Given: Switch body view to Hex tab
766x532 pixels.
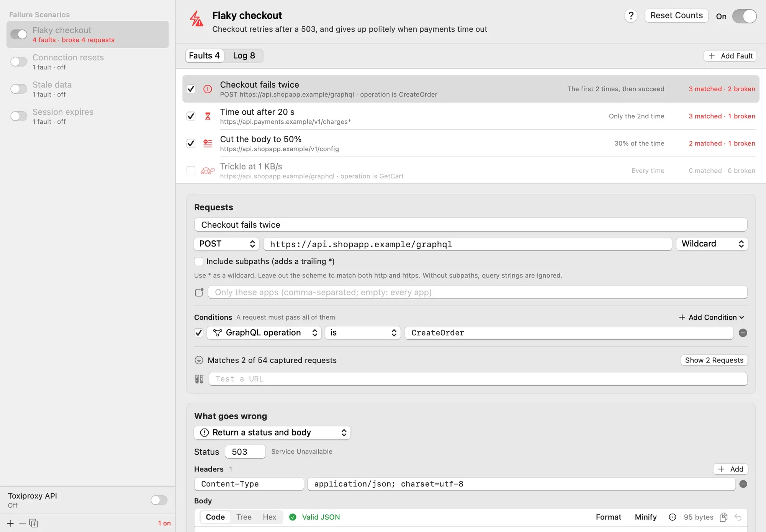Looking at the screenshot, I should pyautogui.click(x=269, y=517).
